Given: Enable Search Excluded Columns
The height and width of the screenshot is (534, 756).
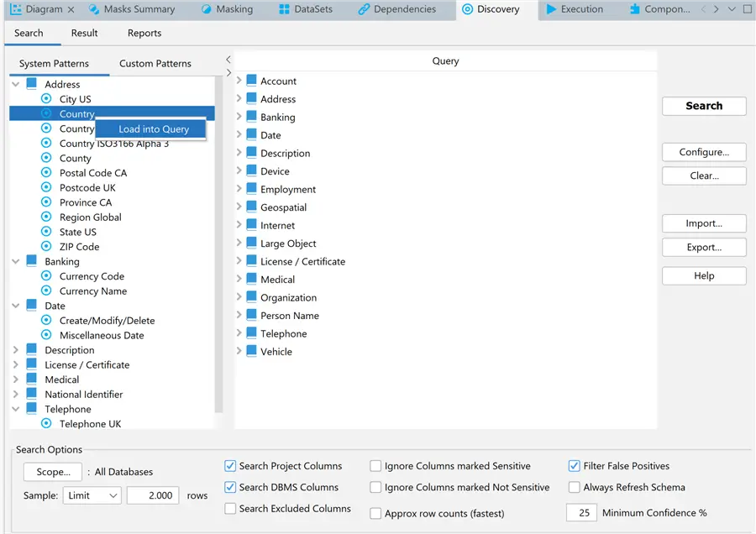Looking at the screenshot, I should pos(230,508).
